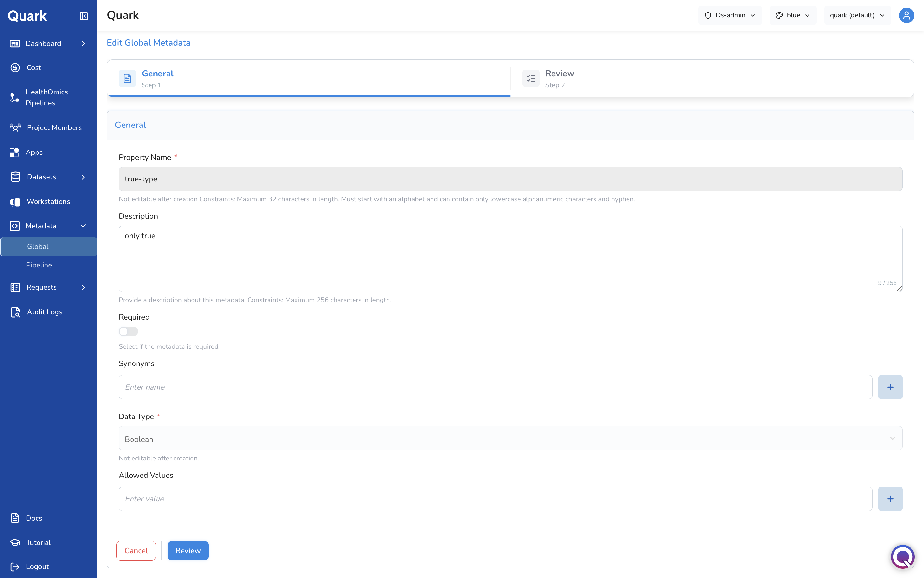Screen dimensions: 924x578
Task: Switch to the General Step 1 tab
Action: pos(309,78)
